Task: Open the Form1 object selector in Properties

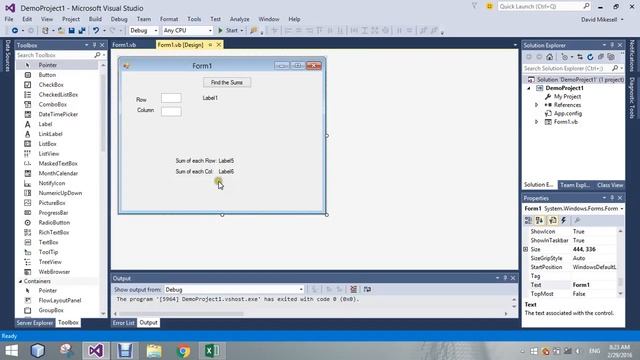Action: click(573, 209)
